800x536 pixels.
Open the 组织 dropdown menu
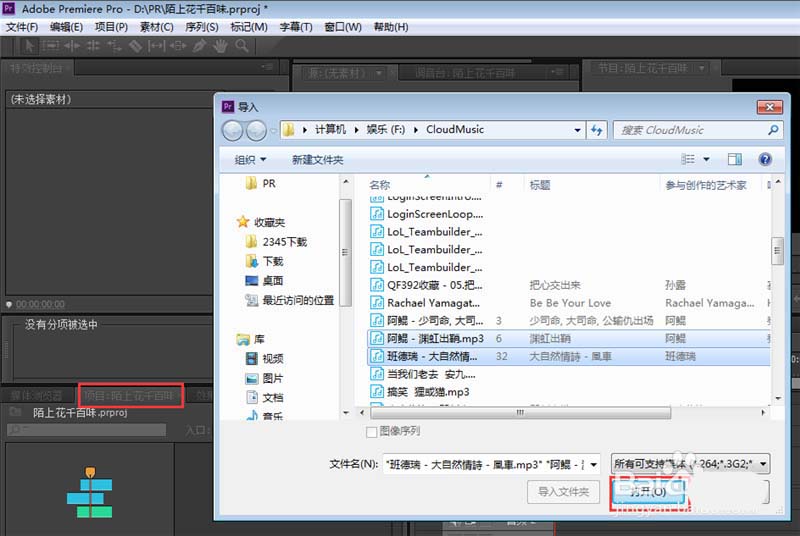pyautogui.click(x=250, y=160)
